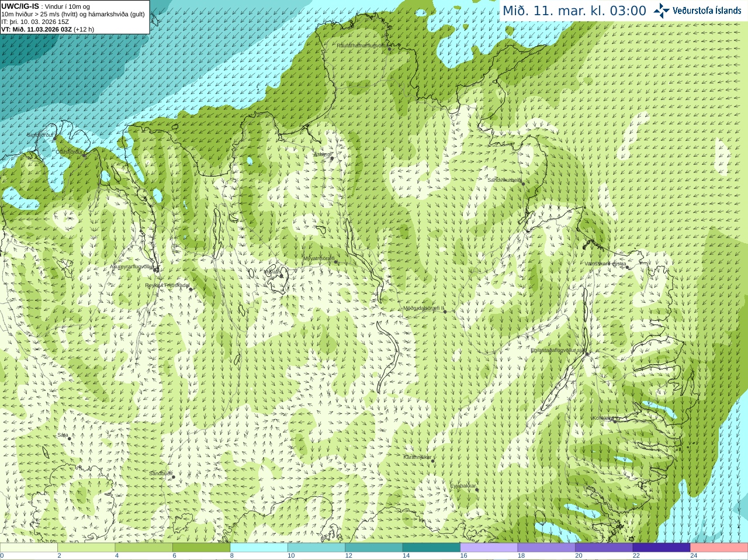Click the Ásbyrgi station label

[x=322, y=154]
